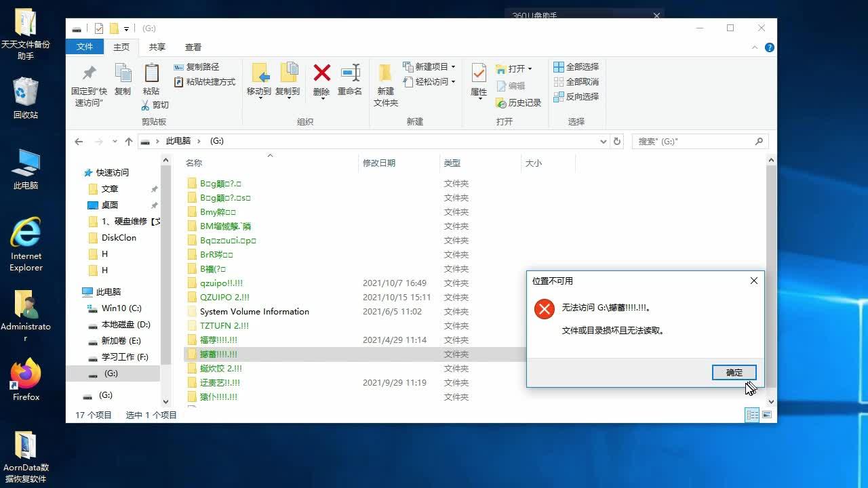Screen dimensions: 868x488
Task: Sort by Name column header
Action: 270,163
